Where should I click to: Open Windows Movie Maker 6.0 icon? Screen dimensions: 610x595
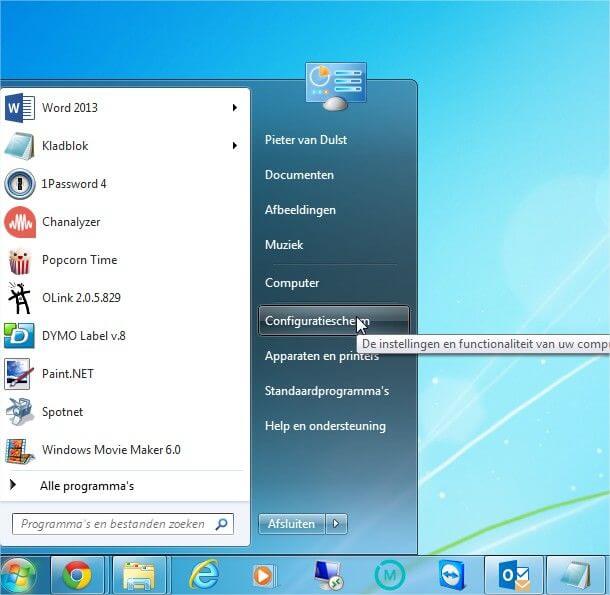(19, 450)
